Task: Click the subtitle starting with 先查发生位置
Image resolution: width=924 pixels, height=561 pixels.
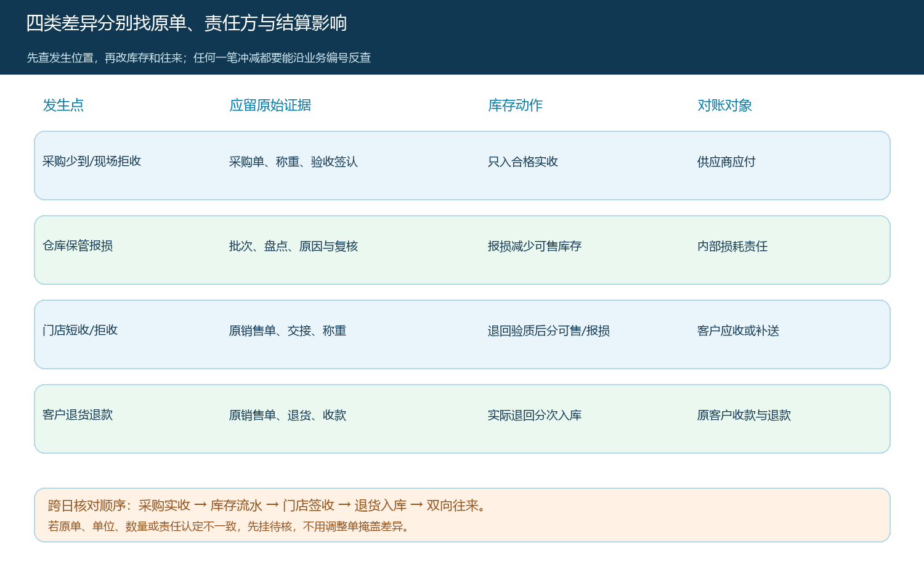Action: pos(199,58)
